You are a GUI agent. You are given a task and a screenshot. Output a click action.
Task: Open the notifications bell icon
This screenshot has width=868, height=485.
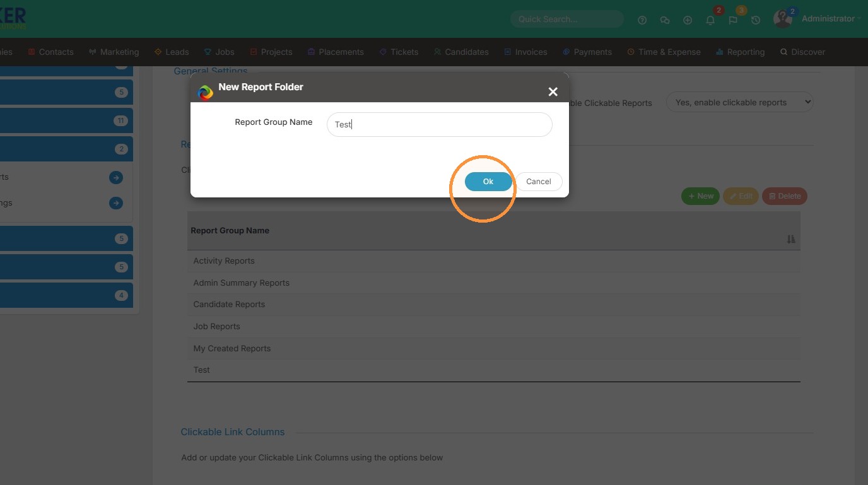click(x=710, y=20)
